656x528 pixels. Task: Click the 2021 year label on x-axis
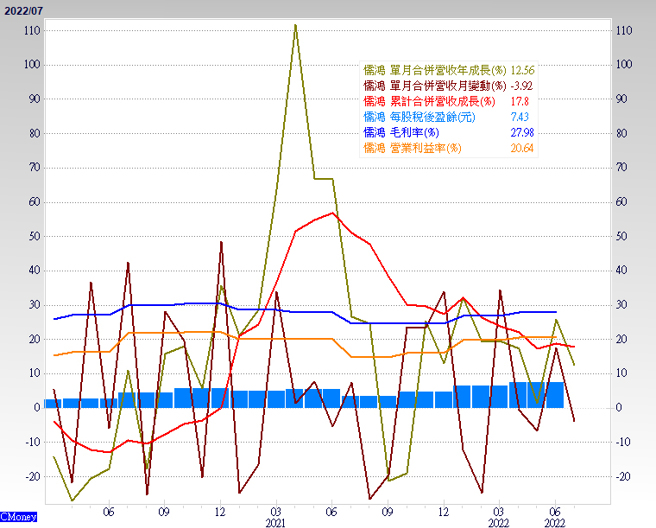pos(276,522)
